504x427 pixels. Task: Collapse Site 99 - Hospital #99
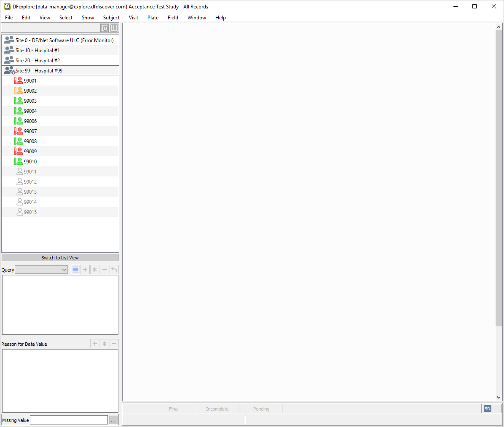tap(9, 71)
